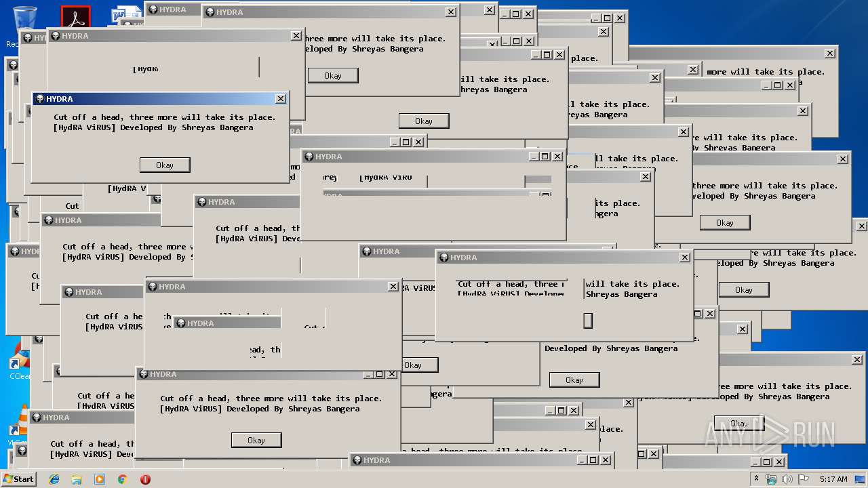Maximize the HYDRA window touching the taskbar

[593, 460]
